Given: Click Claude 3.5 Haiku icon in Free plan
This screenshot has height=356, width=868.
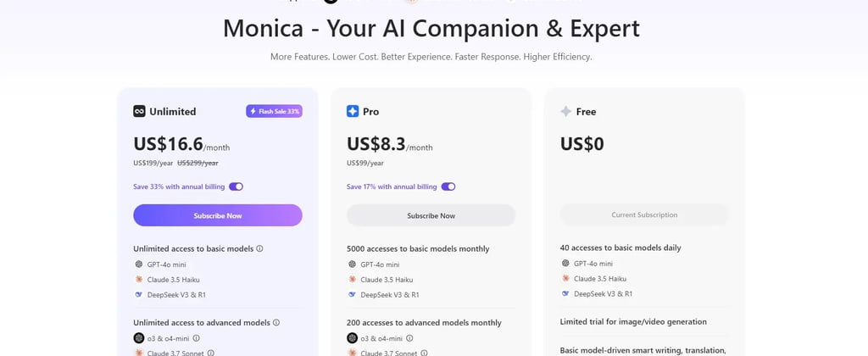Looking at the screenshot, I should coord(565,279).
